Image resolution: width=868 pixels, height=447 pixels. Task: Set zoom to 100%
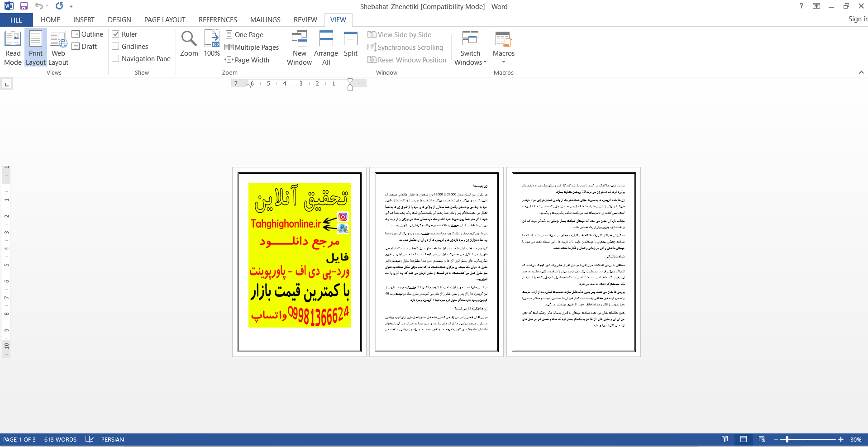tap(212, 44)
